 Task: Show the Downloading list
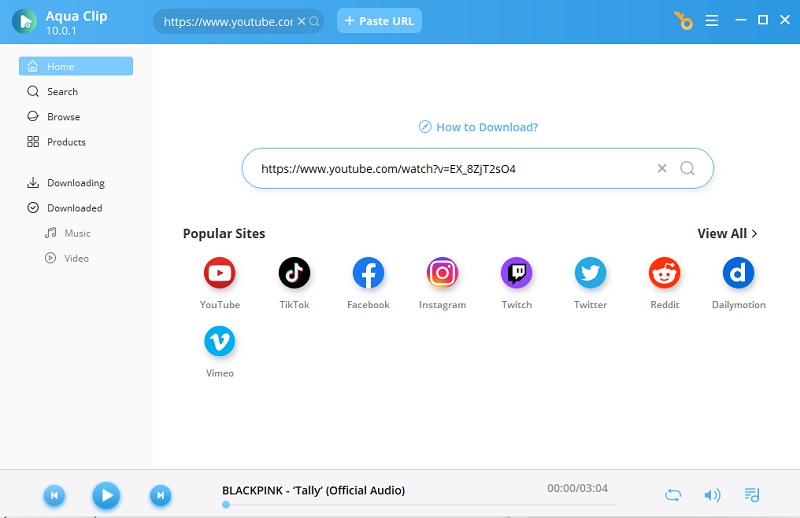[76, 183]
